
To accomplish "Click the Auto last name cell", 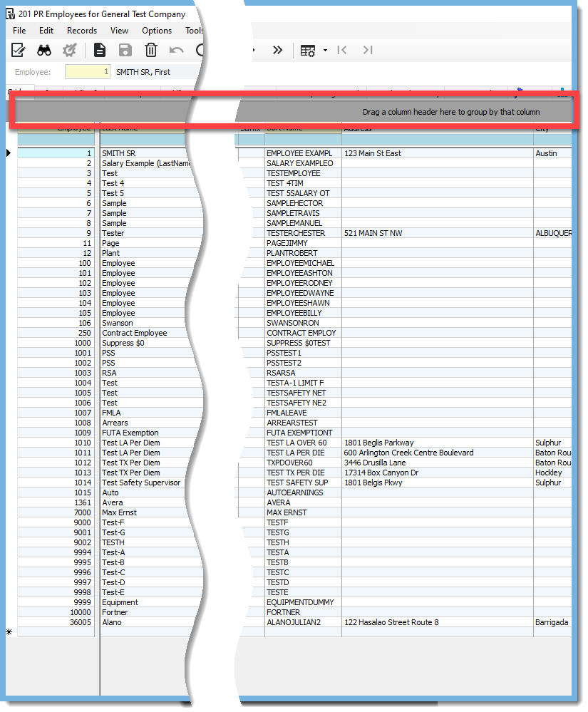I will [x=143, y=492].
